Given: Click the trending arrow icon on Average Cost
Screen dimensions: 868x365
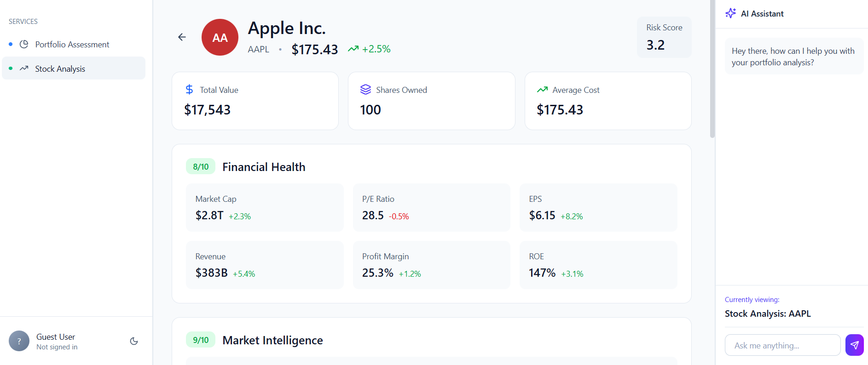Looking at the screenshot, I should 542,90.
